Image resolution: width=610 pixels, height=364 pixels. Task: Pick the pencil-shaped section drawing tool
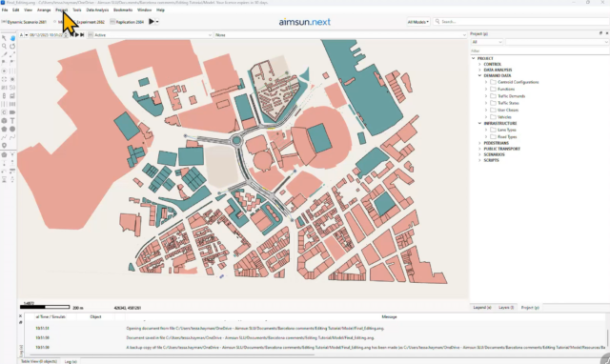(x=4, y=54)
